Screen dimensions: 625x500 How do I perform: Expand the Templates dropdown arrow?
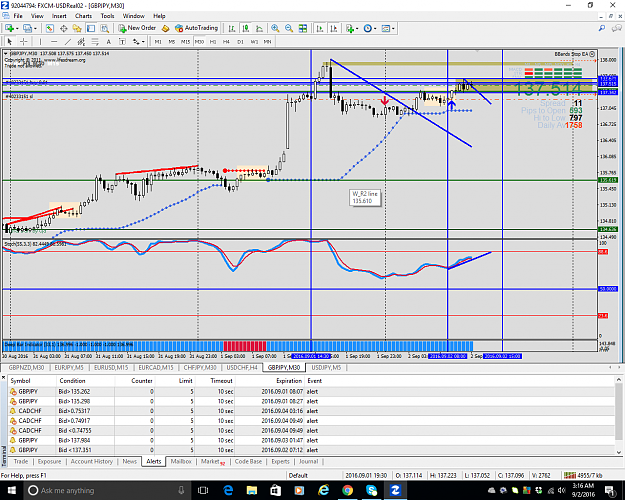[393, 29]
